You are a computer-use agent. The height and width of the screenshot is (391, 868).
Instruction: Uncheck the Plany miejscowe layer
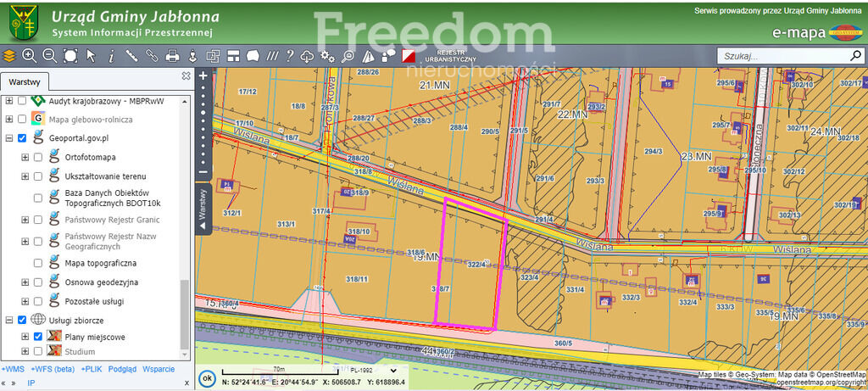pyautogui.click(x=38, y=337)
